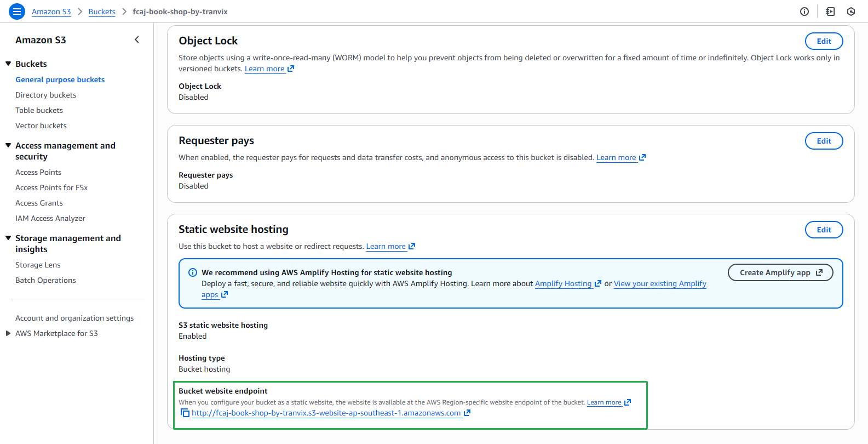Edit the Requester pays settings
Image resolution: width=868 pixels, height=444 pixels.
[824, 141]
